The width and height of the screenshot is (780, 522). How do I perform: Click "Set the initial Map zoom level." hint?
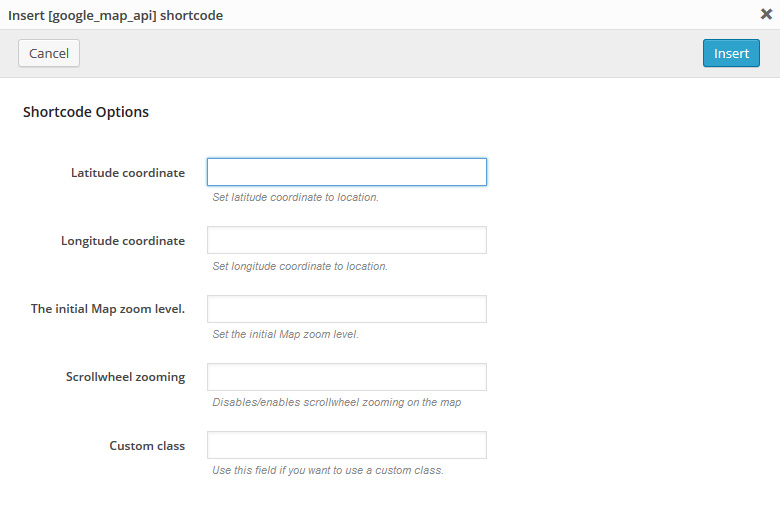pos(286,334)
